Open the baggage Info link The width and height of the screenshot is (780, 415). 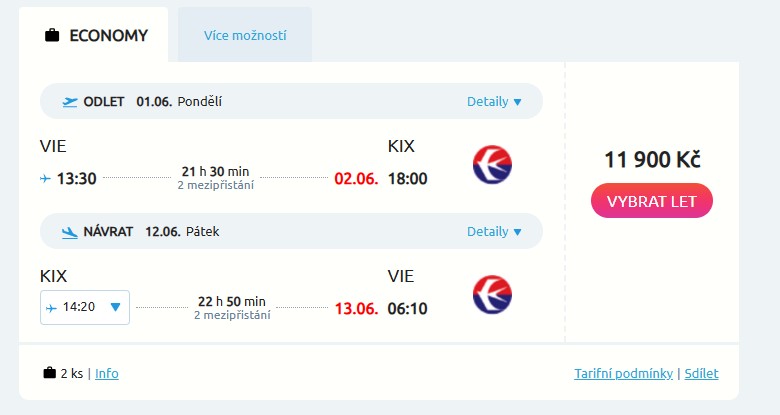[106, 374]
